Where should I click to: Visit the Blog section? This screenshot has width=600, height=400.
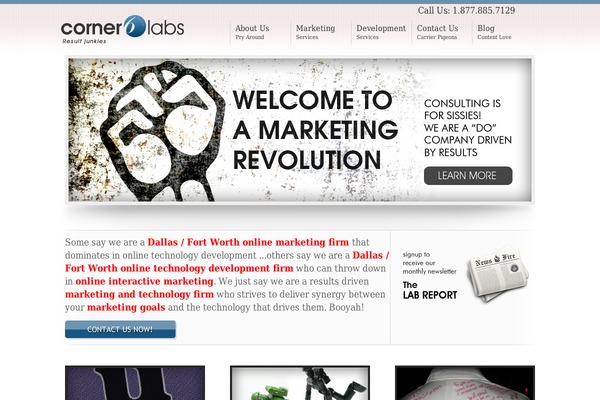coord(494,32)
